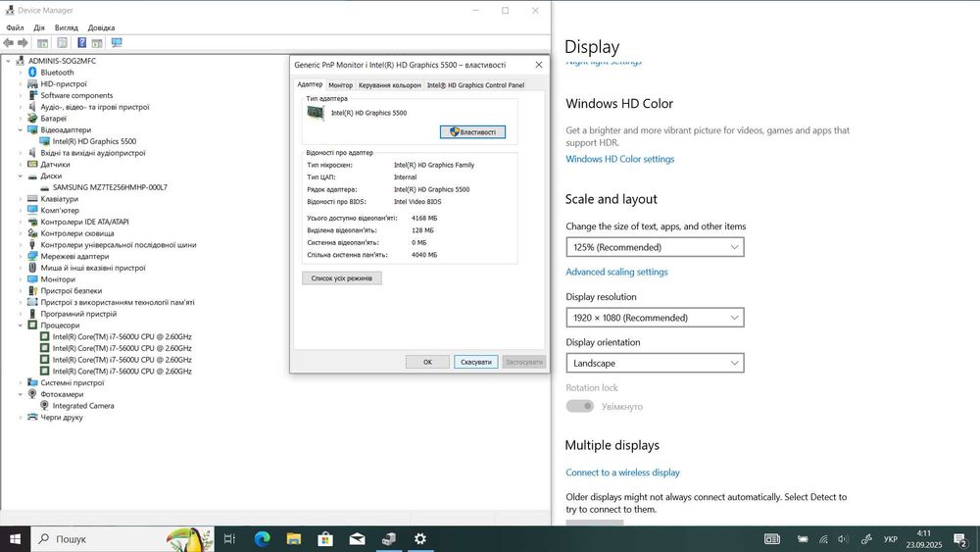Open File Explorer from the taskbar
This screenshot has height=552, width=980.
click(x=294, y=539)
